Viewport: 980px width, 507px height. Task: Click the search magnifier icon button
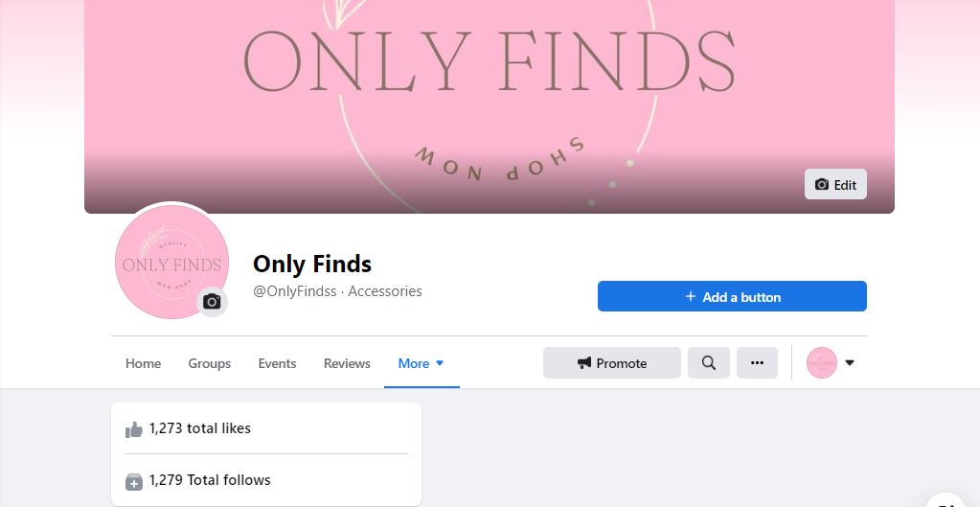tap(709, 362)
